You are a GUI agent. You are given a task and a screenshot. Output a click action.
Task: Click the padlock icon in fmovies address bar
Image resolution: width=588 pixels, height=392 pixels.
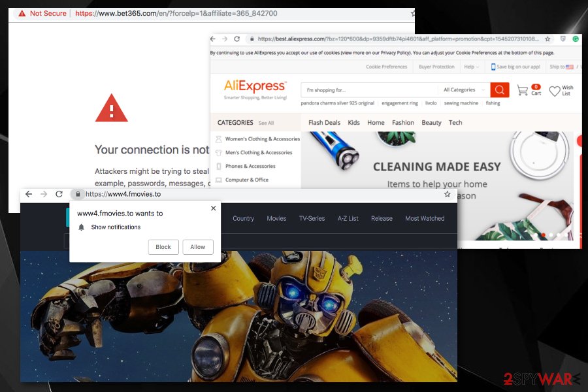click(78, 194)
